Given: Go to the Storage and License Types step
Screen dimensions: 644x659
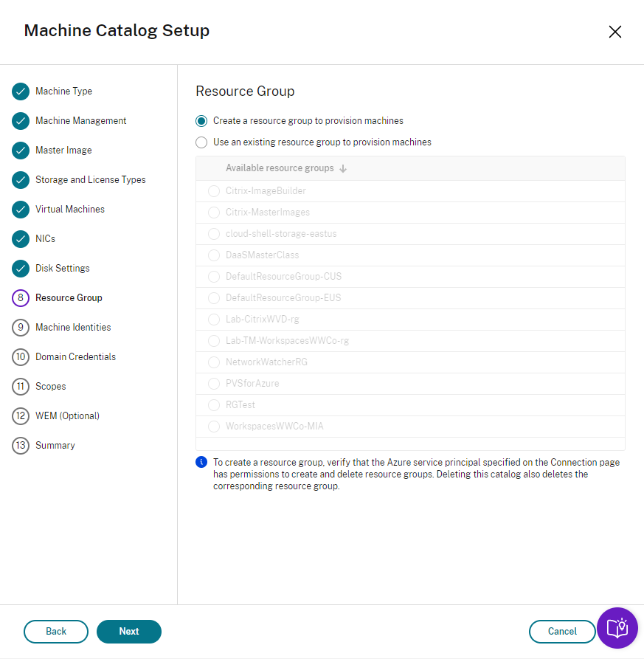Looking at the screenshot, I should [x=90, y=180].
